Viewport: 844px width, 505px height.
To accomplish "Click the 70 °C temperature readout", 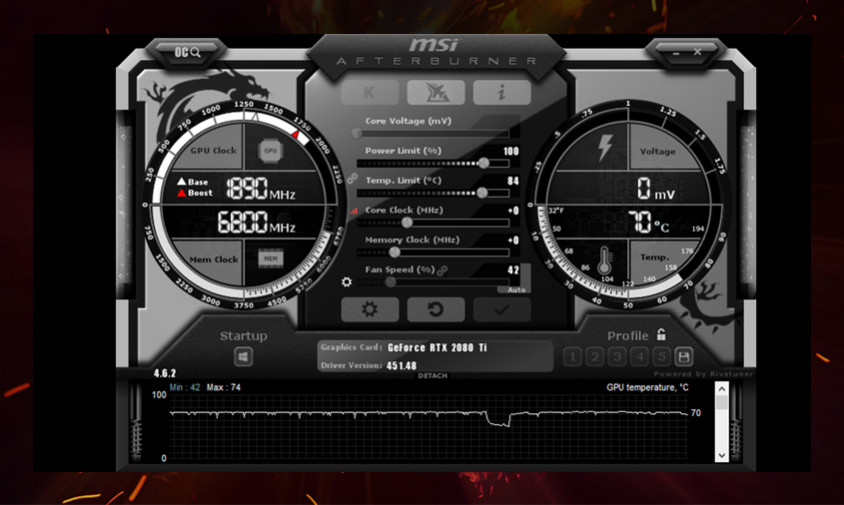I will click(649, 222).
